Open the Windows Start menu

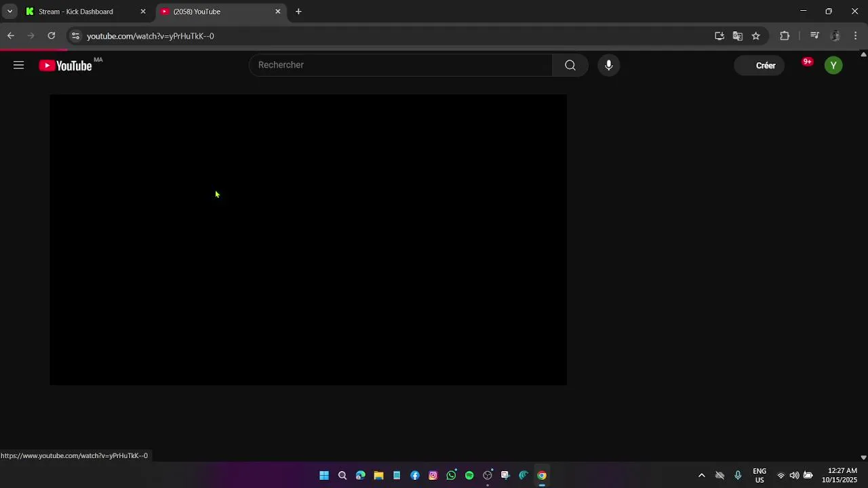324,475
